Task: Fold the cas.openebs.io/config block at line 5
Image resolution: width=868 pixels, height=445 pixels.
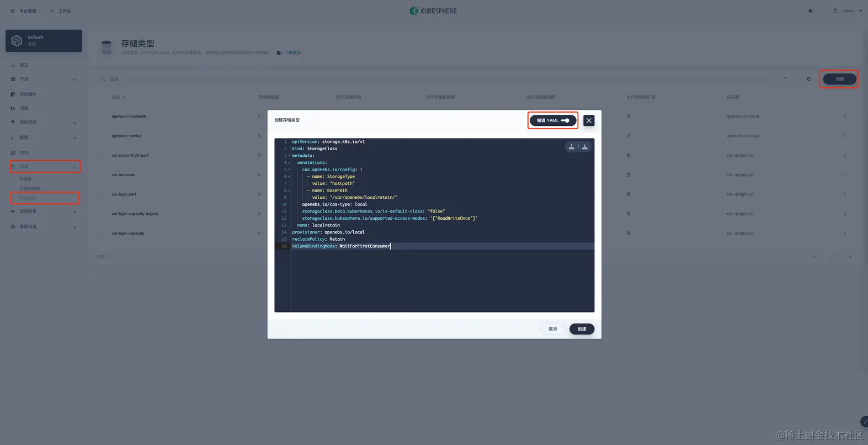Action: 289,169
